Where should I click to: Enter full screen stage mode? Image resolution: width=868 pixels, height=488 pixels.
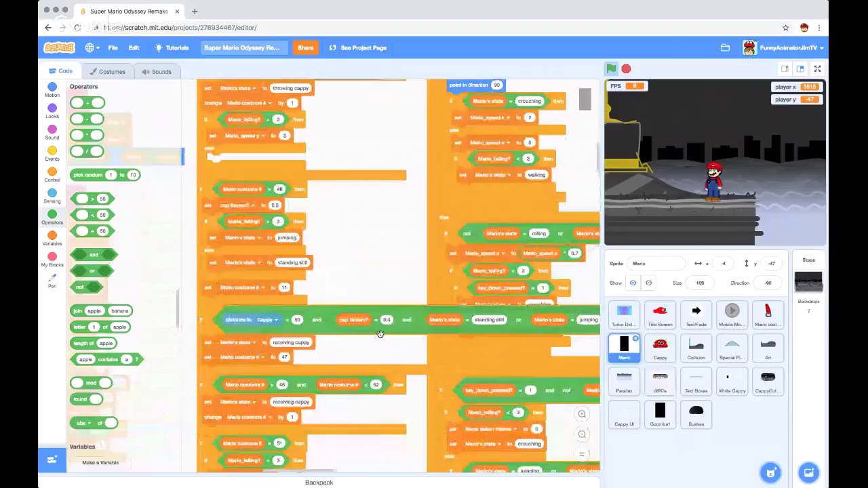817,68
